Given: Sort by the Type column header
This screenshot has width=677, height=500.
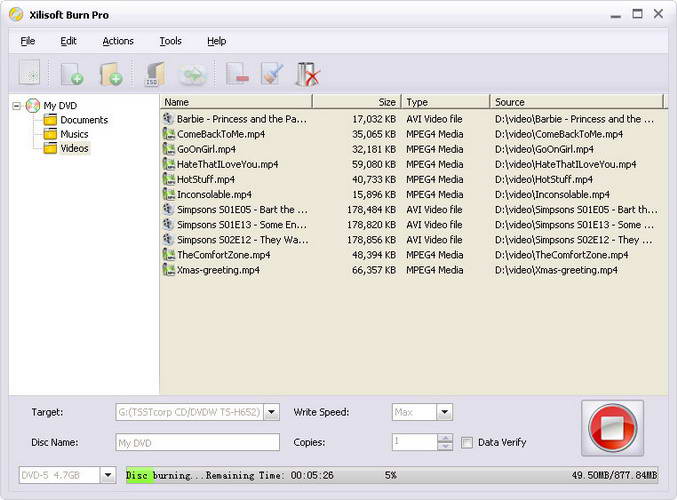Looking at the screenshot, I should (x=446, y=102).
